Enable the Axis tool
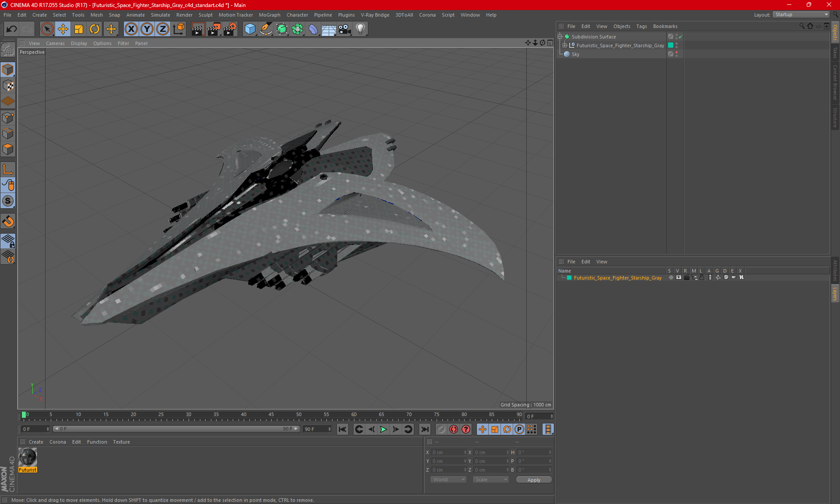Viewport: 840px width, 504px height. click(x=8, y=169)
